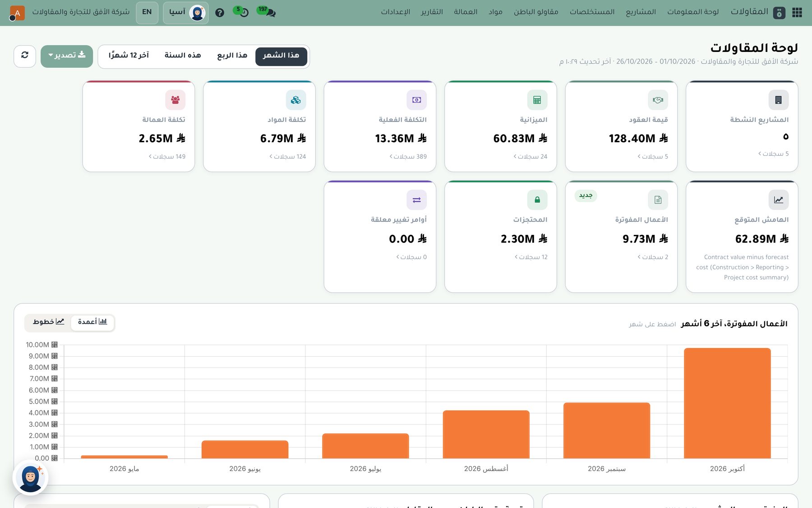Screen dimensions: 812x508
Task: Open the activities clock icon with 5 badge
Action: [x=241, y=12]
